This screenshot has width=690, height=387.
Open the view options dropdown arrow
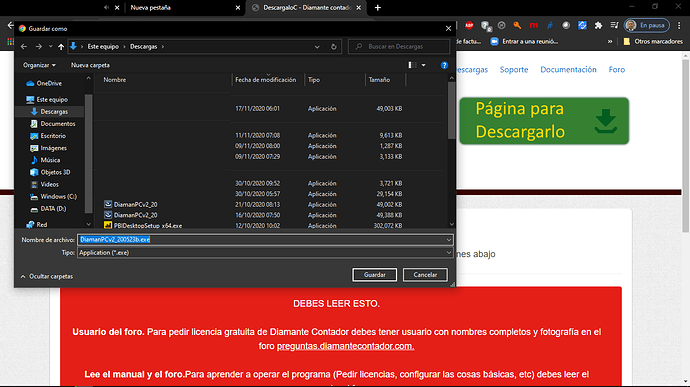pos(424,65)
